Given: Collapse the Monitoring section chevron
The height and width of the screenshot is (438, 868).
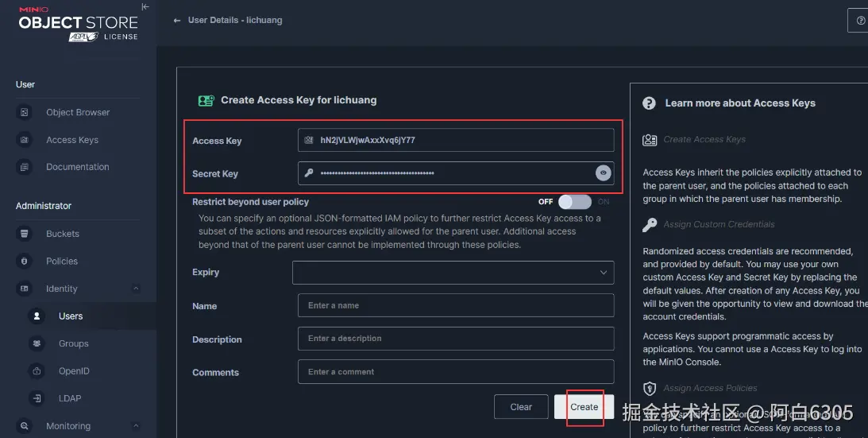Looking at the screenshot, I should click(136, 426).
